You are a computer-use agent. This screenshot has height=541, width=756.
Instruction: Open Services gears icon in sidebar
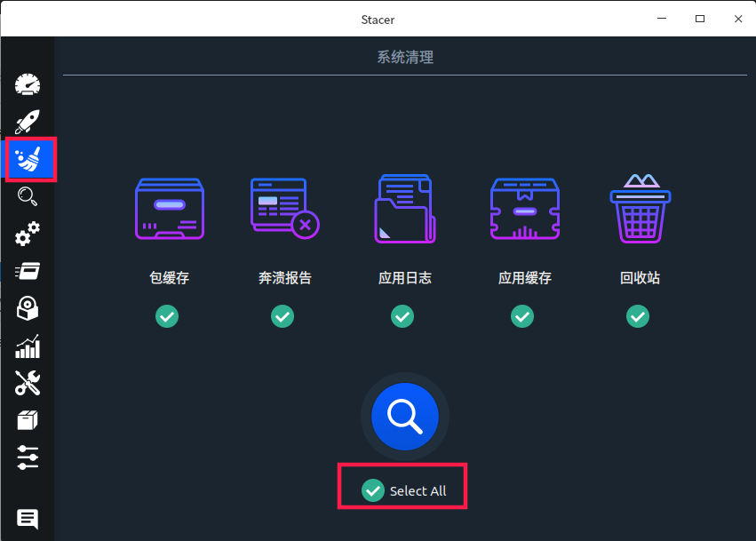(28, 234)
